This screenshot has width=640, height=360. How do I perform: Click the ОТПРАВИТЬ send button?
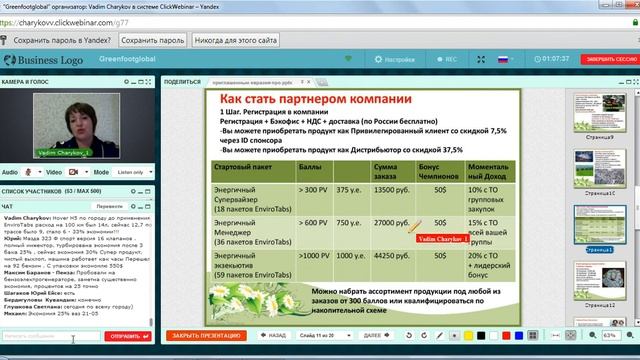[128, 336]
